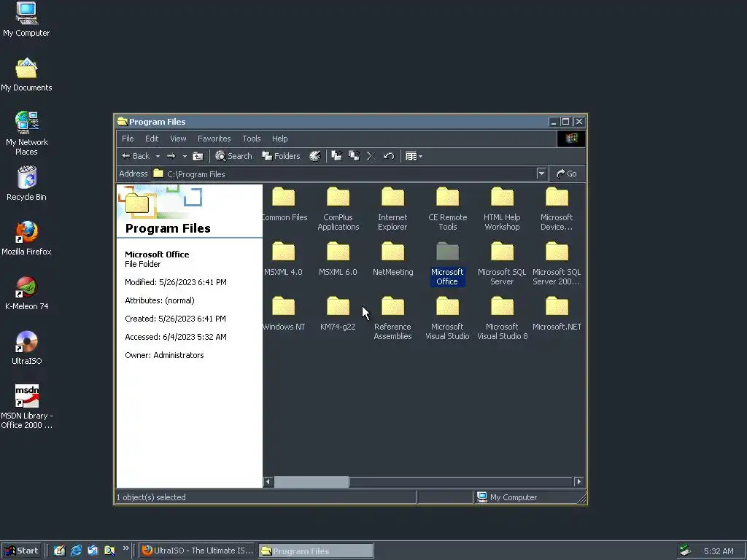The width and height of the screenshot is (747, 560).
Task: Select My Network Places desktop icon
Action: tap(27, 133)
